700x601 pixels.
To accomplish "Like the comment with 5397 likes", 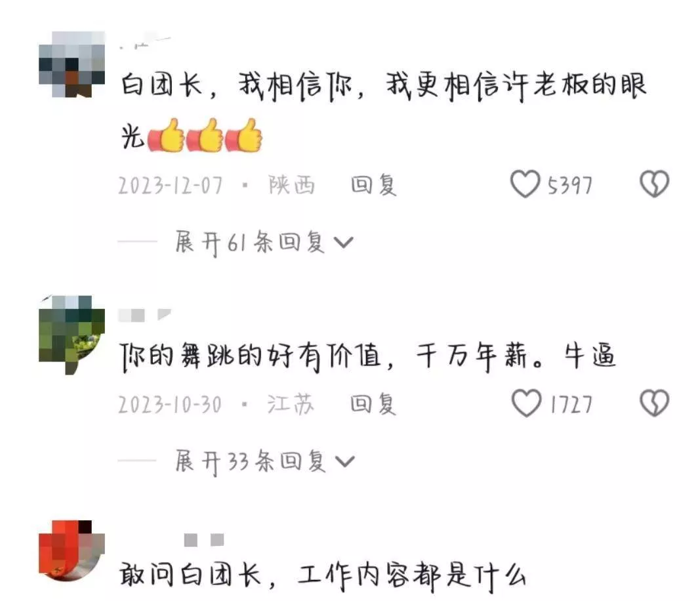I will click(525, 184).
